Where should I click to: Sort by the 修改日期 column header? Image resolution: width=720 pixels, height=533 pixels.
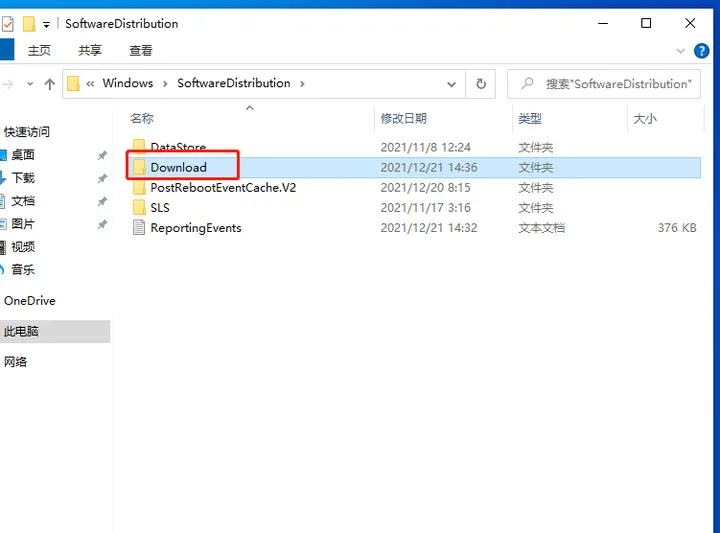(404, 118)
